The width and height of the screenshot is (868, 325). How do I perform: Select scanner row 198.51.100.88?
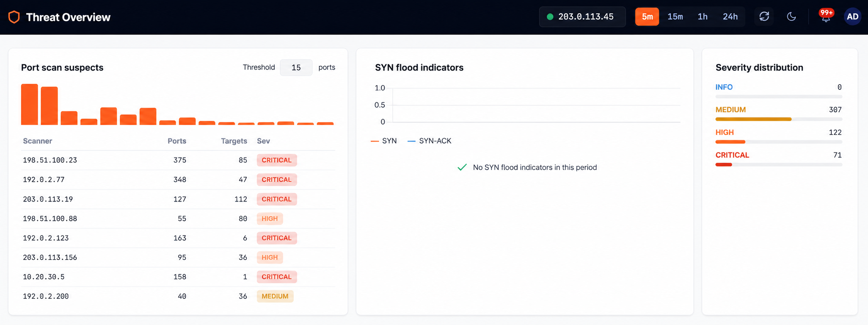point(178,219)
